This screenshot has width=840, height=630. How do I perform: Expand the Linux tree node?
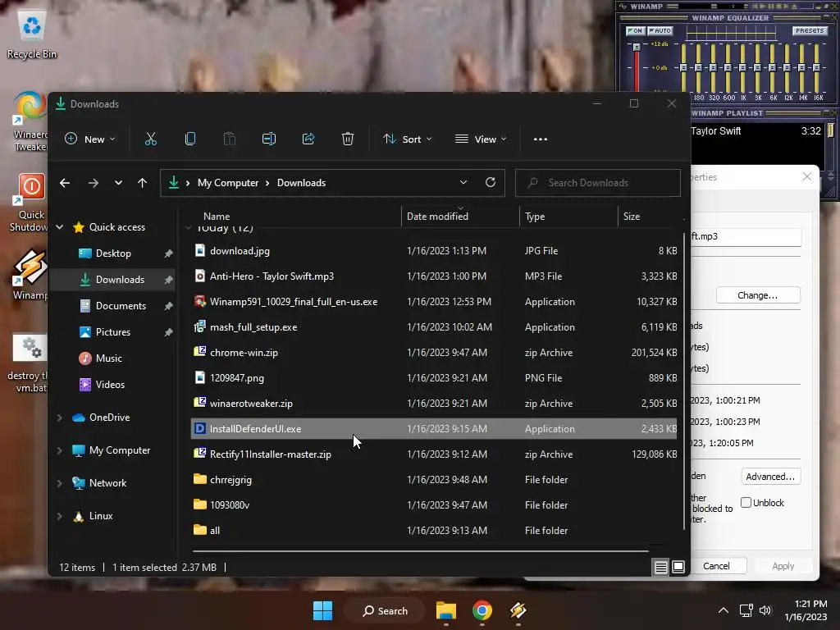click(59, 516)
